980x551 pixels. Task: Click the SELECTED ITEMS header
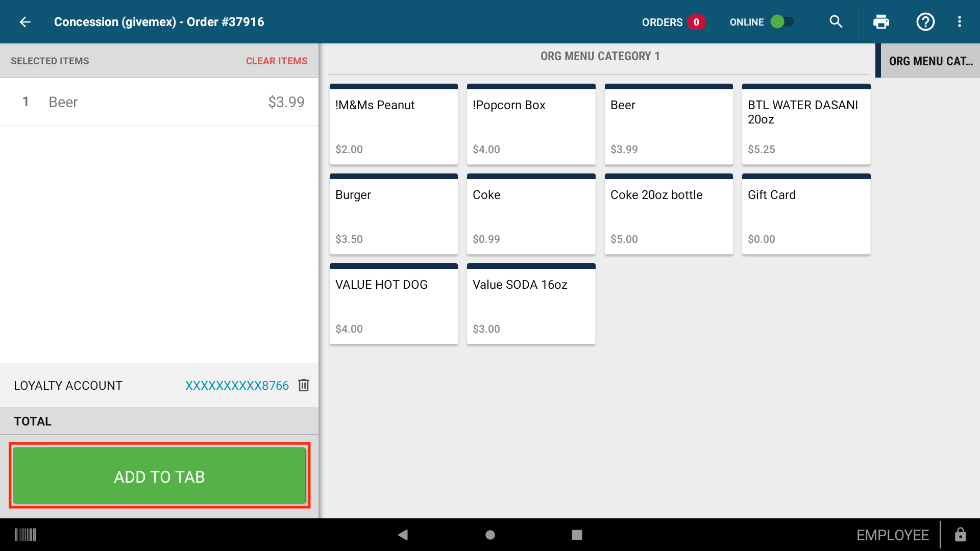[50, 61]
